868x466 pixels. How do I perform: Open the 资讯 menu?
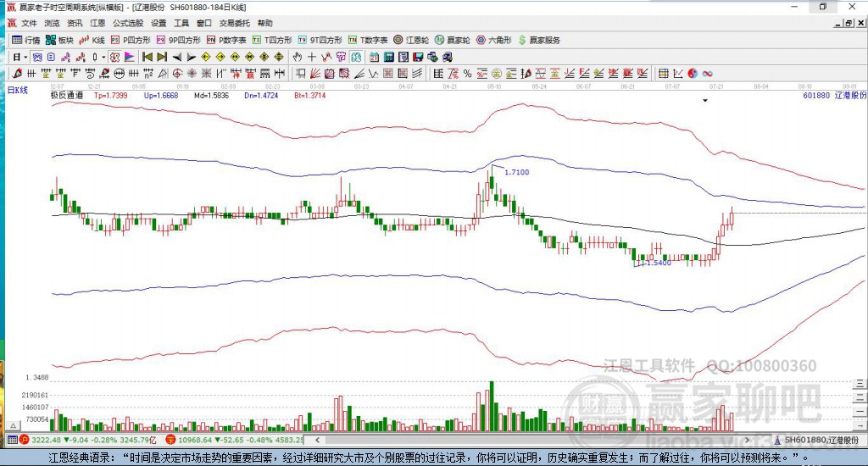coord(75,23)
